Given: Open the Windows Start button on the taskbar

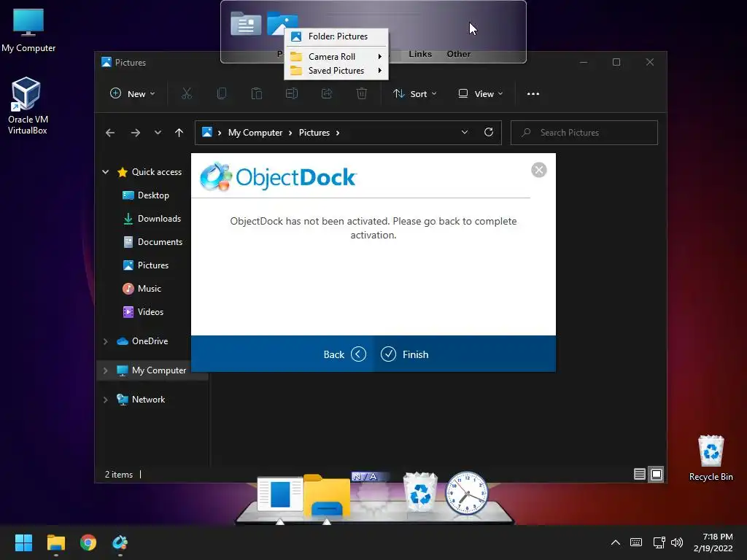Looking at the screenshot, I should pyautogui.click(x=23, y=542).
